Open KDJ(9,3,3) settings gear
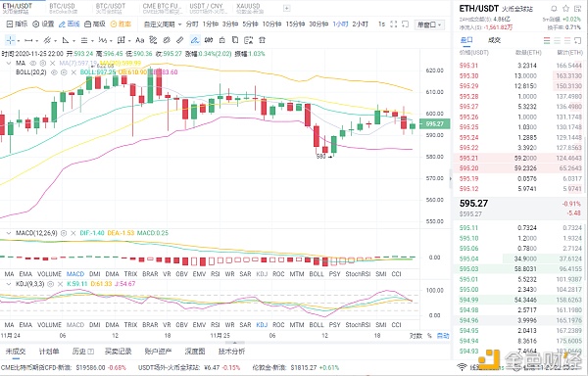Image resolution: width=588 pixels, height=376 pixels. [51, 284]
